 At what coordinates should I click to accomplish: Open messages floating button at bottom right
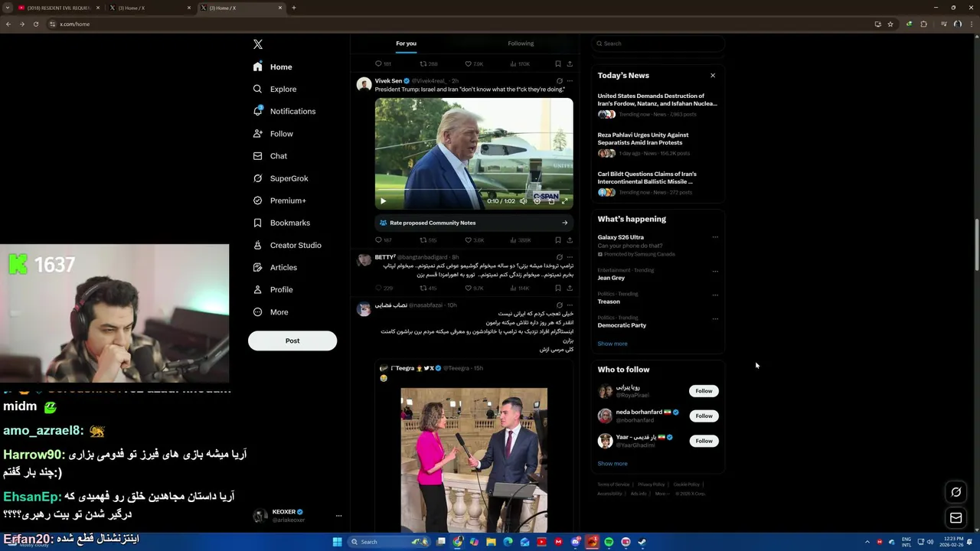coord(956,518)
